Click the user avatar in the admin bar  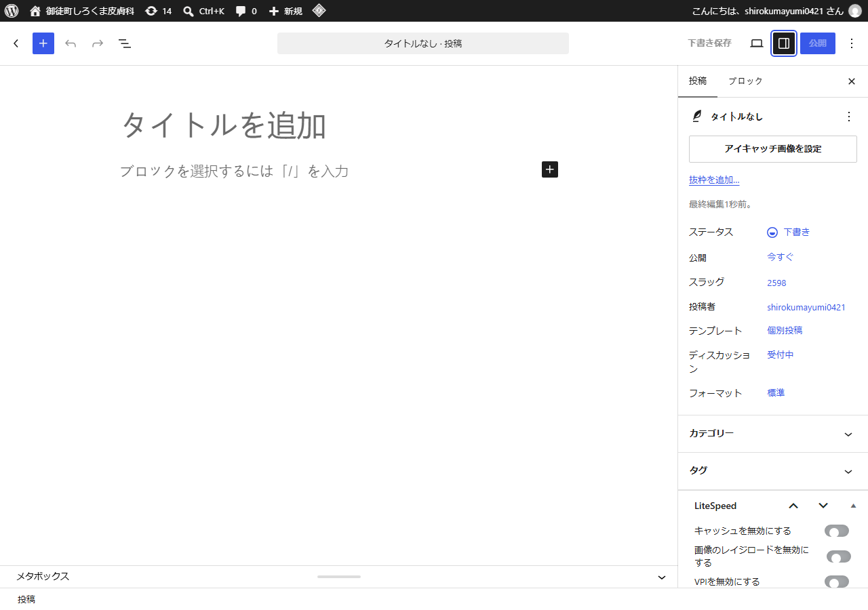tap(854, 11)
